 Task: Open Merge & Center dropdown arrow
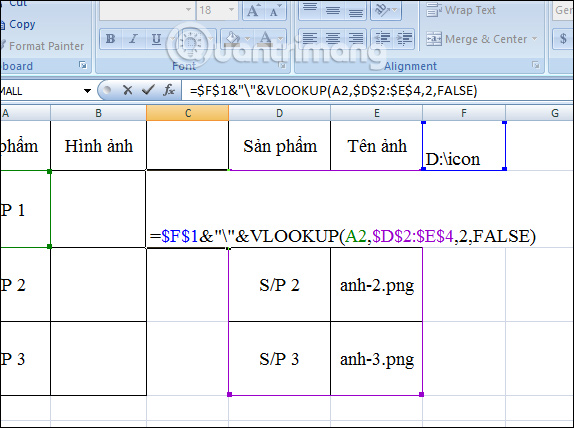coord(534,39)
